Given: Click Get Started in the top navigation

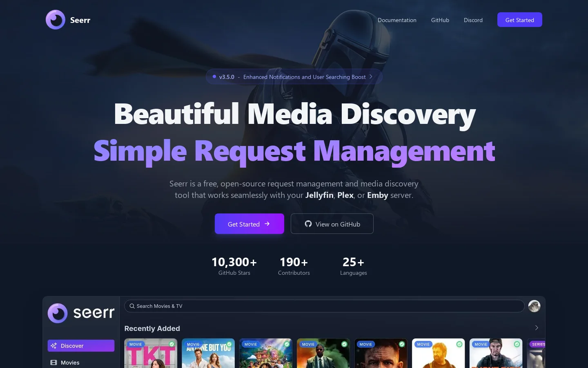Looking at the screenshot, I should 520,20.
